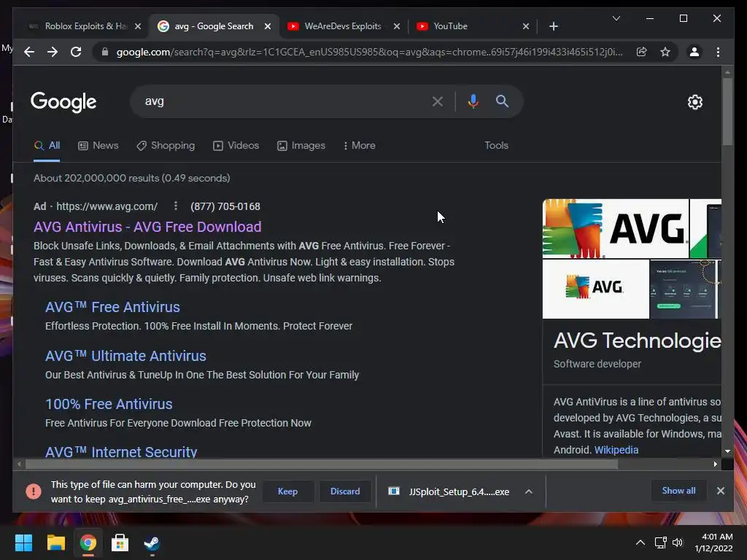Show hidden system tray icons

click(640, 542)
